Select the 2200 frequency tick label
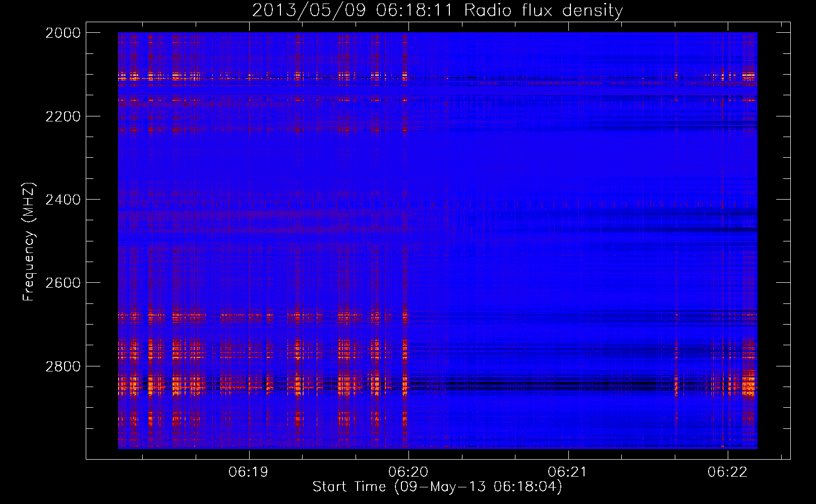This screenshot has width=816, height=504. pos(63,116)
